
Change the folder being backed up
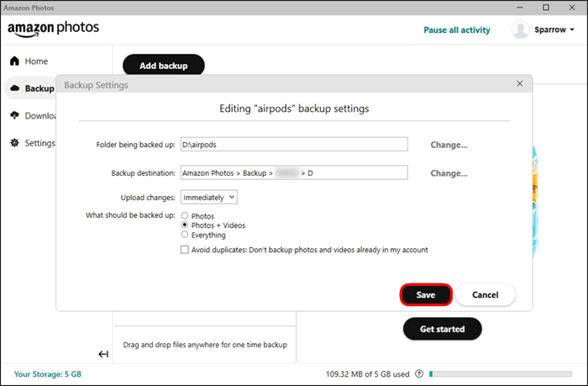(449, 145)
